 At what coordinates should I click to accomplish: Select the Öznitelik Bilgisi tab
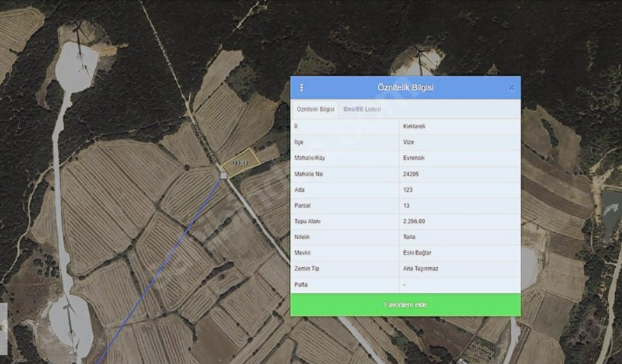[316, 109]
